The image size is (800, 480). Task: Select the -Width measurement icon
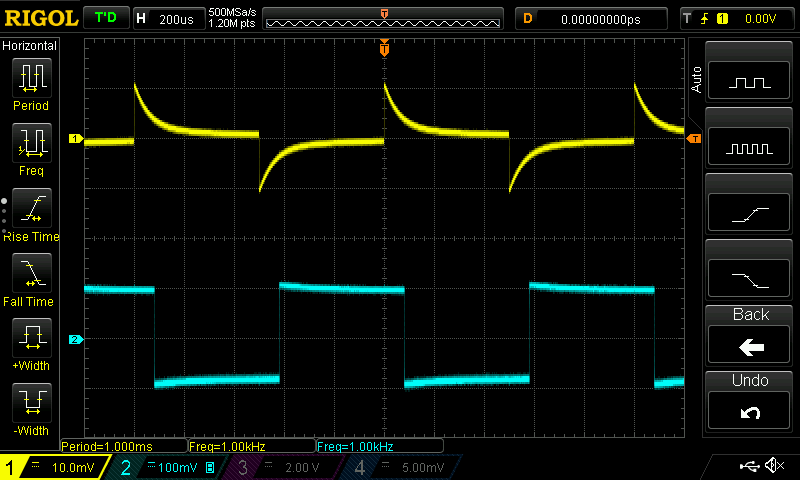click(32, 402)
